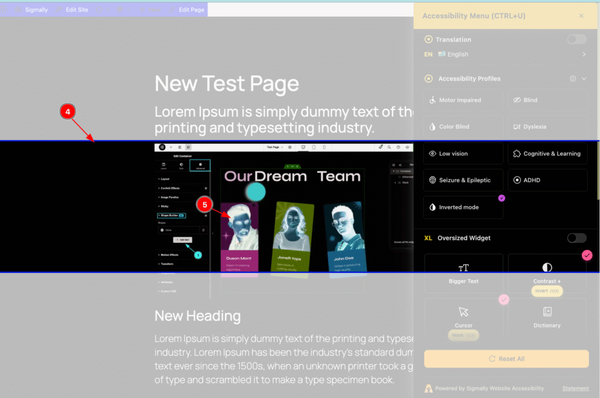Choose Seizure & Epileptic profile
The height and width of the screenshot is (398, 600).
click(x=463, y=180)
